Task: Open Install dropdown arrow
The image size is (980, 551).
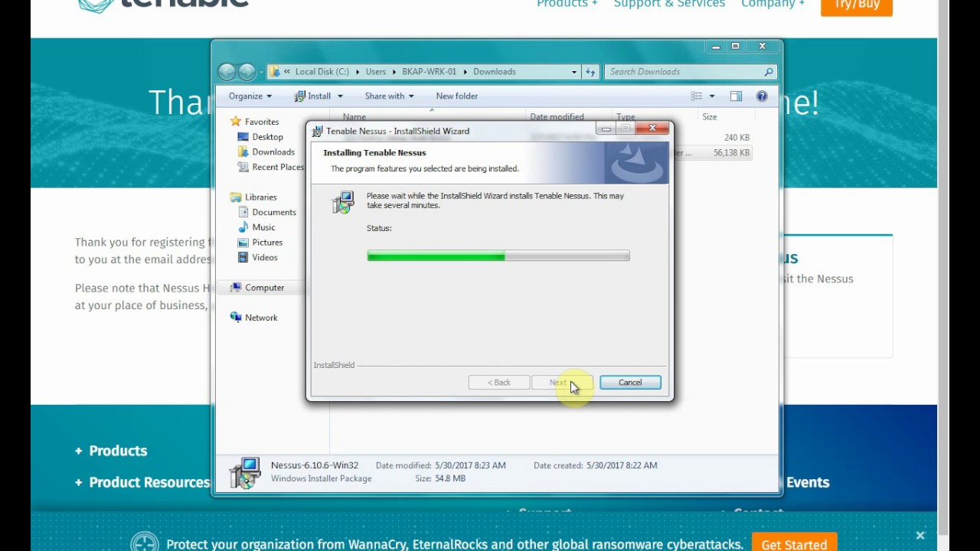Action: 340,96
